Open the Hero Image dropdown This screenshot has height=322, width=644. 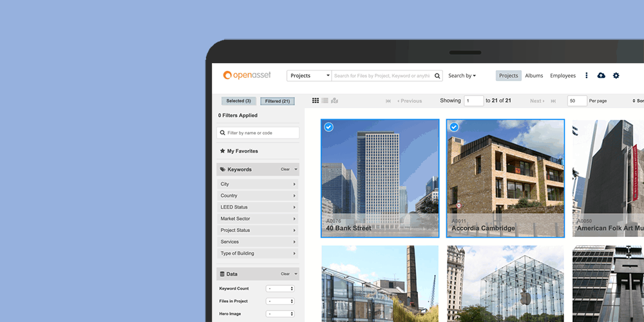coord(280,314)
